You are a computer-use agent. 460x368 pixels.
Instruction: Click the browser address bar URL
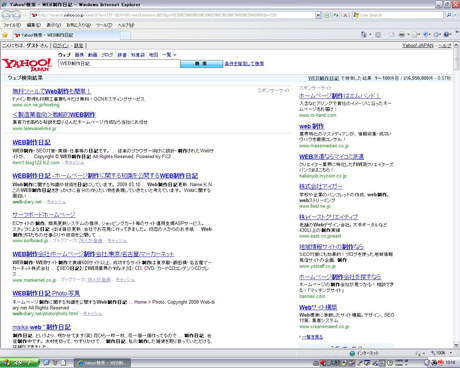pos(172,15)
